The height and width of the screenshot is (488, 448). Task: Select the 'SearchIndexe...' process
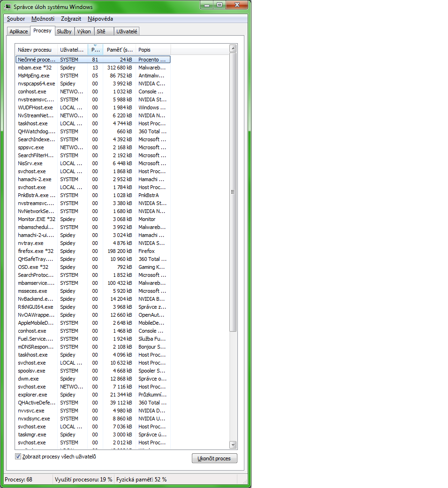93,139
